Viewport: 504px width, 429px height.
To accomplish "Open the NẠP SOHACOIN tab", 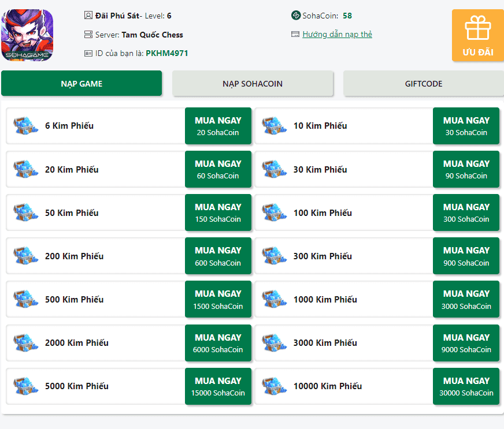I will click(x=253, y=84).
